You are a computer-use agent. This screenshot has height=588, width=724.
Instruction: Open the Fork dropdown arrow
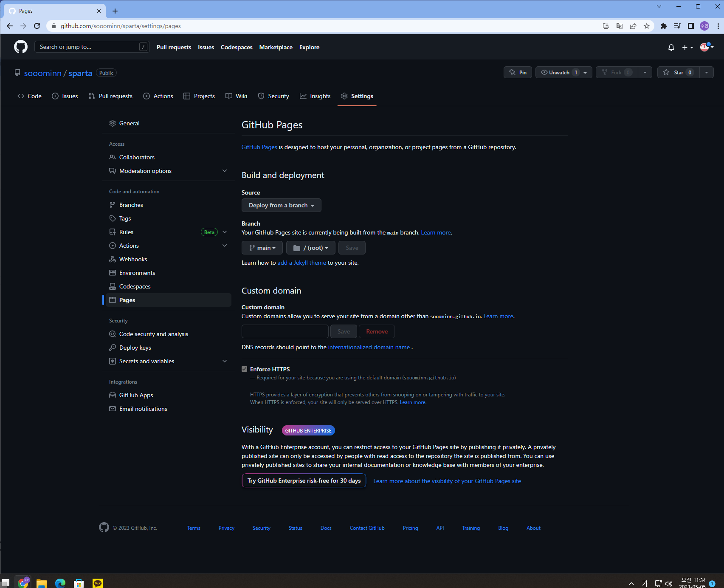[x=645, y=72]
